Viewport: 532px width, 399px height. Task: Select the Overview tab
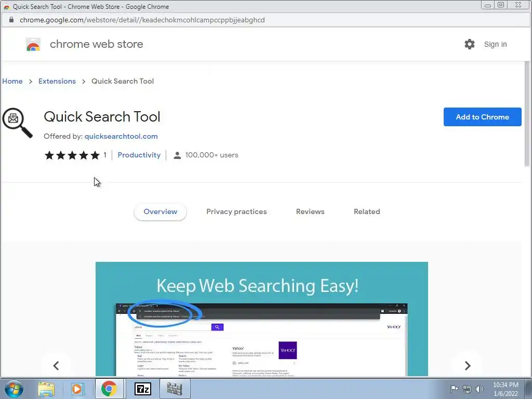coord(160,212)
